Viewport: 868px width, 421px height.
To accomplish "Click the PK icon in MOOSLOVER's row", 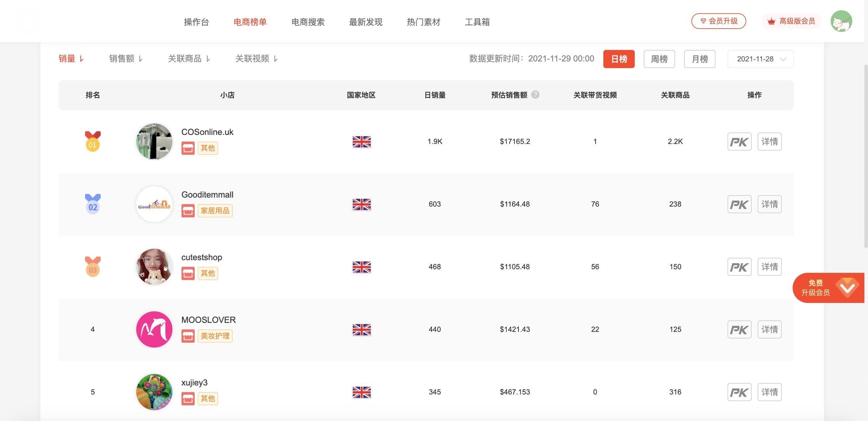I will click(x=739, y=329).
